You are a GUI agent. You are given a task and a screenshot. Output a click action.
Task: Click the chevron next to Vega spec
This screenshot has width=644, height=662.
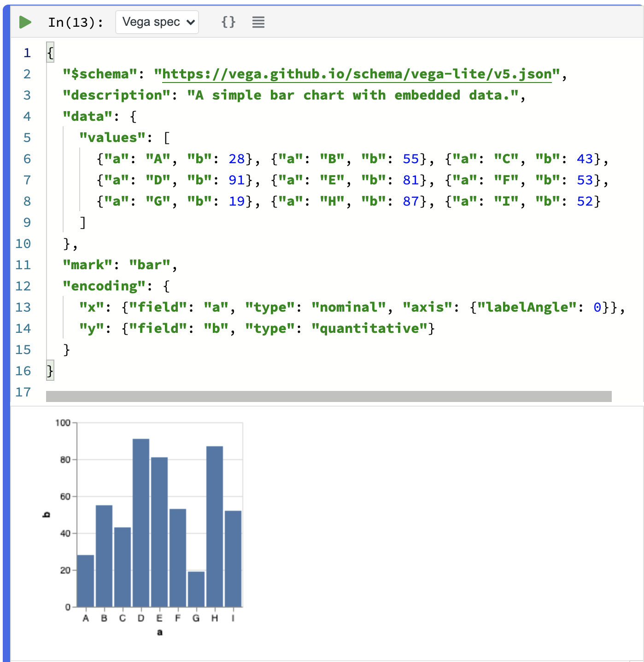pos(190,22)
